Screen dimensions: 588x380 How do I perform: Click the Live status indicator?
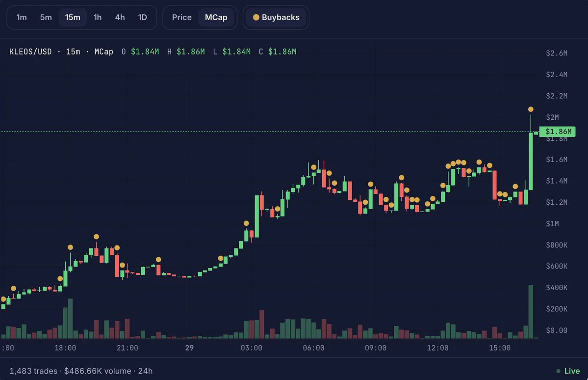568,371
